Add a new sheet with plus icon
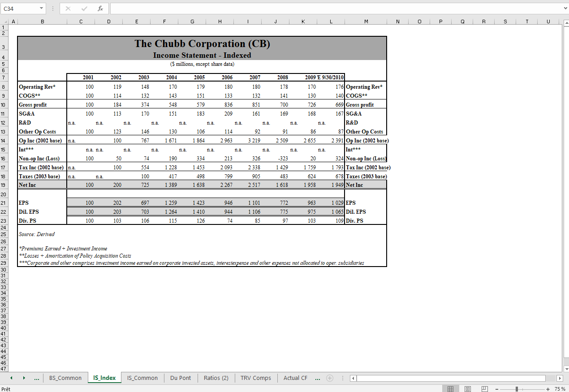 point(330,378)
